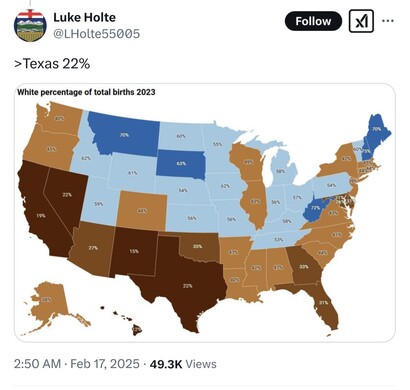Open the Luke Holte display name link
410x390 pixels.
(x=84, y=17)
